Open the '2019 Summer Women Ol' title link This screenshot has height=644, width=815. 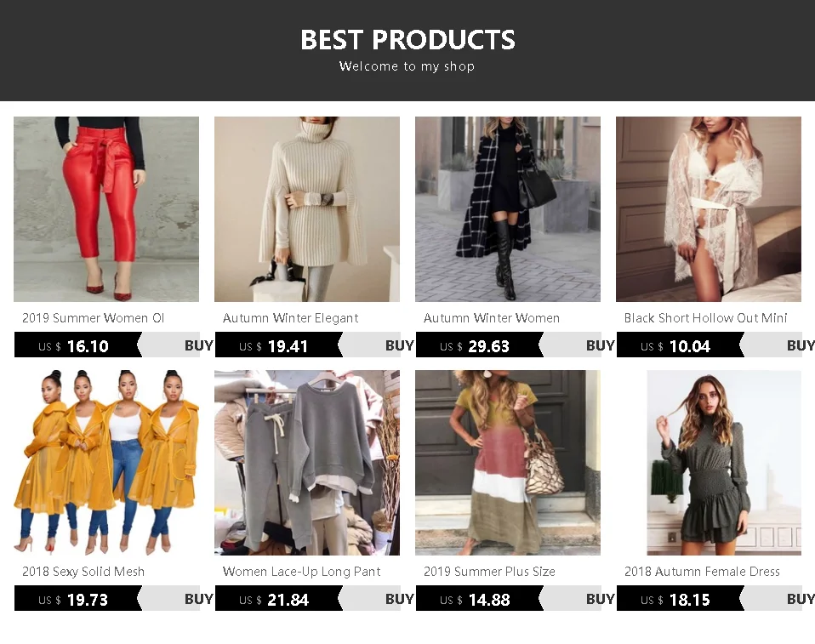point(93,318)
